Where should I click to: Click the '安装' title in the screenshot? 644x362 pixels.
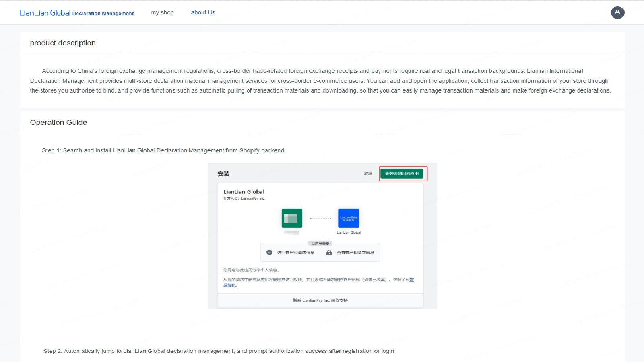coord(223,174)
